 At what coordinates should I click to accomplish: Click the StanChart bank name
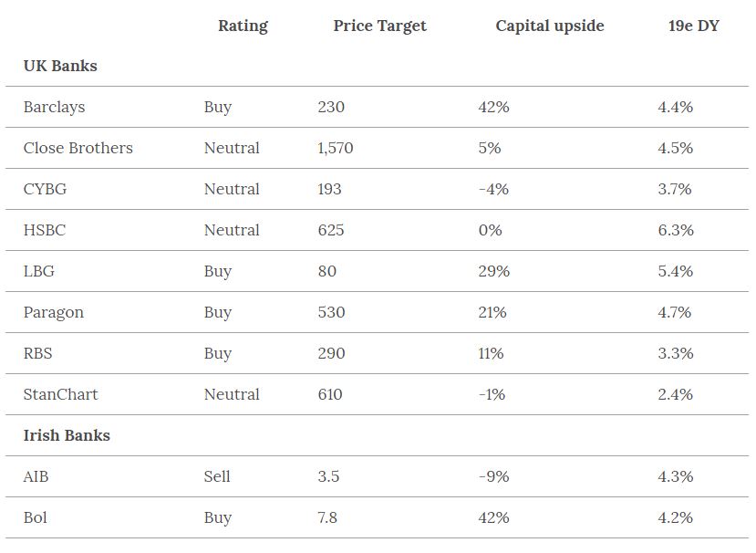point(60,394)
